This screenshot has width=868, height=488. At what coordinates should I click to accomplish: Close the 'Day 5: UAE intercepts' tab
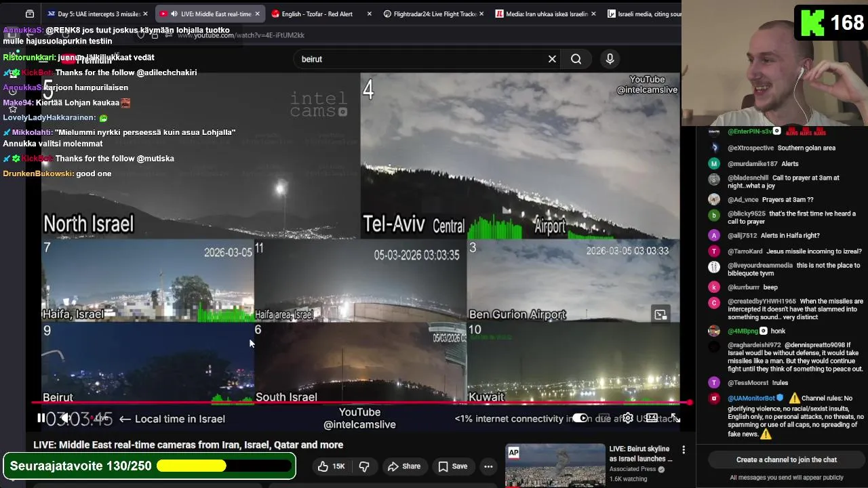click(145, 14)
